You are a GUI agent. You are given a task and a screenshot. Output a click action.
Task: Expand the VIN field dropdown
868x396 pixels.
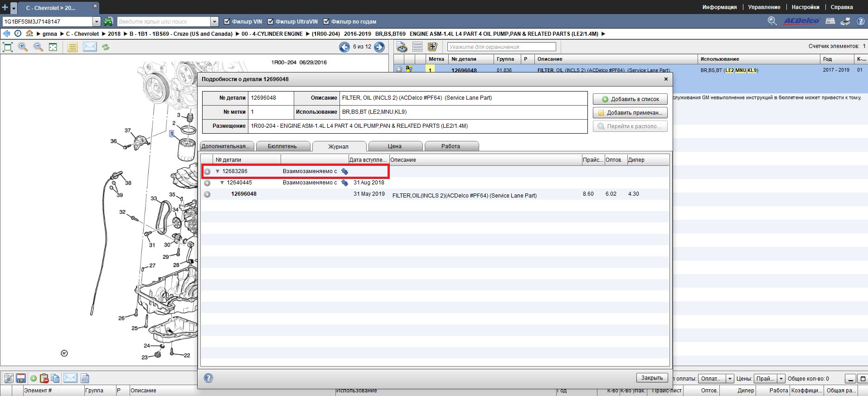(97, 21)
